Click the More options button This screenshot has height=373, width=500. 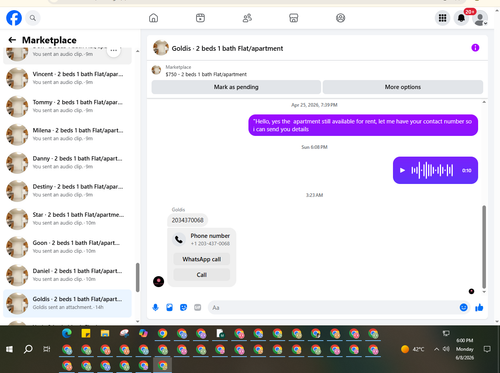click(x=403, y=87)
